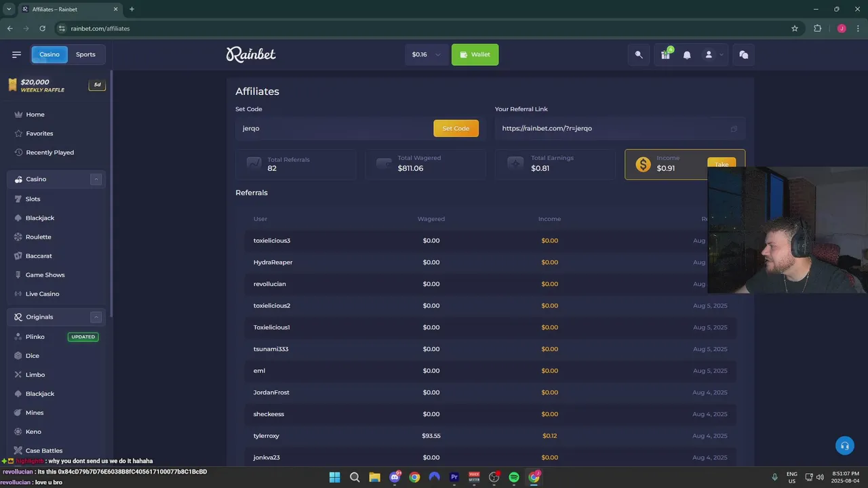Open Game Shows in sidebar
Screen dimensions: 868x488
coord(45,274)
